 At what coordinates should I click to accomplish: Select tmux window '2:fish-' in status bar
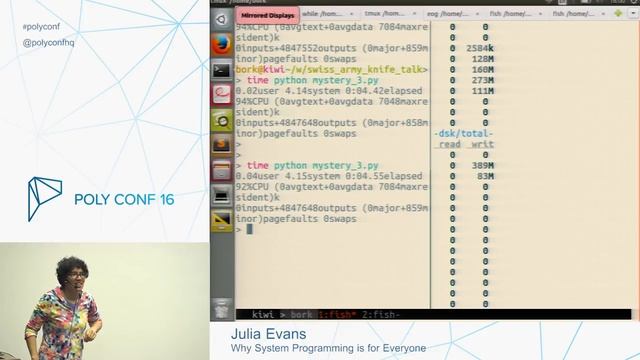[x=381, y=314]
